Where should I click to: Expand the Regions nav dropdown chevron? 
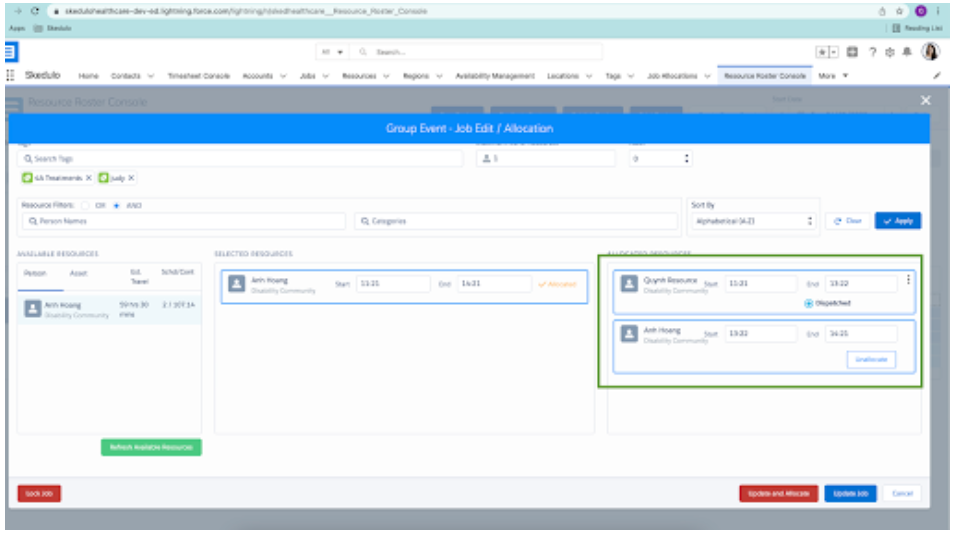(x=439, y=76)
